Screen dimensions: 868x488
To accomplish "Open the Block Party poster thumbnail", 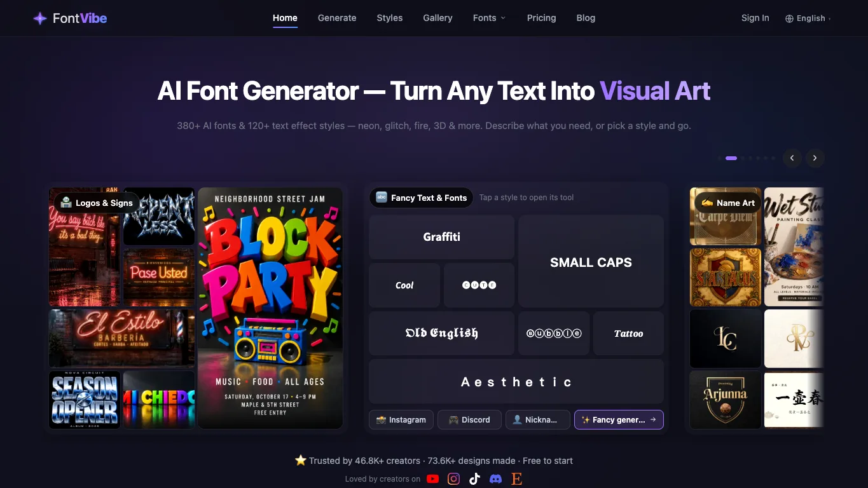I will point(270,308).
